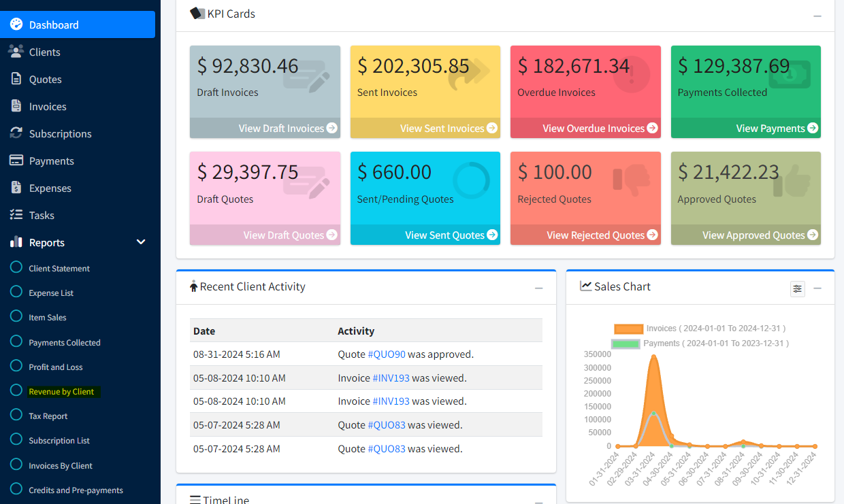Click the Expenses icon in sidebar
The width and height of the screenshot is (844, 504).
coord(16,188)
